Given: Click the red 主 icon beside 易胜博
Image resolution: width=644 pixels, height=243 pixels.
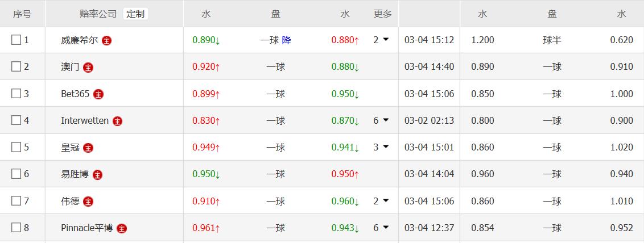Looking at the screenshot, I should pos(98,175).
